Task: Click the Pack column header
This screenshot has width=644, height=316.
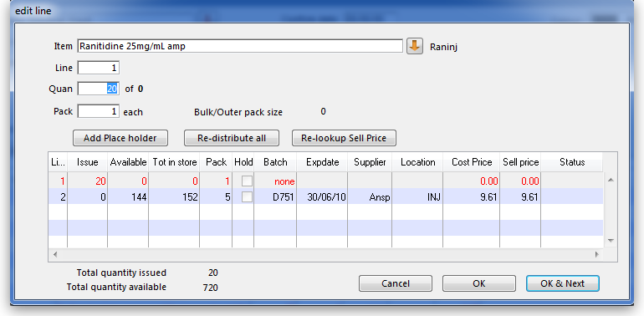Action: coord(216,162)
